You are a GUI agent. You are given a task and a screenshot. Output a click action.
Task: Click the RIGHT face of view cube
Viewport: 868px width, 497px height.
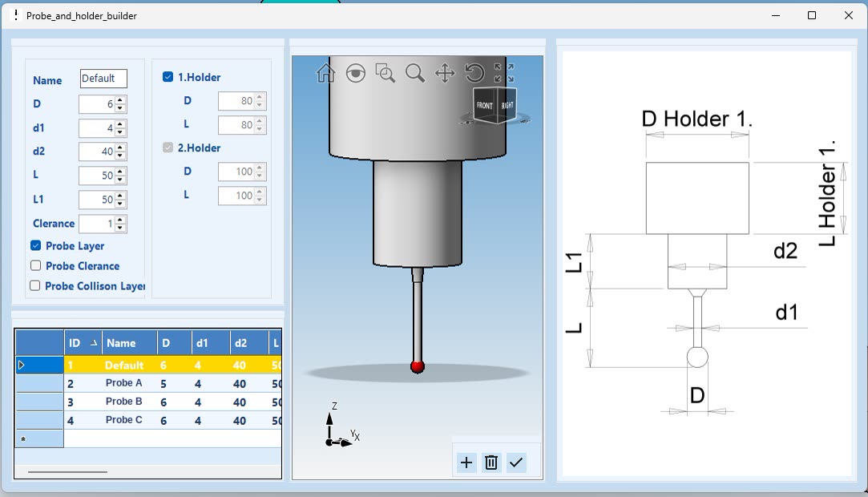pos(507,104)
